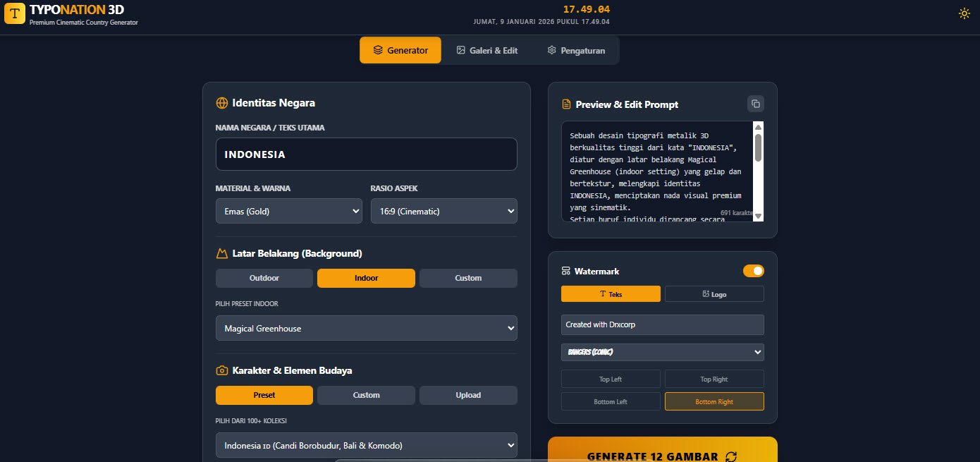The image size is (980, 462).
Task: Click the watermark text input field
Action: 663,324
